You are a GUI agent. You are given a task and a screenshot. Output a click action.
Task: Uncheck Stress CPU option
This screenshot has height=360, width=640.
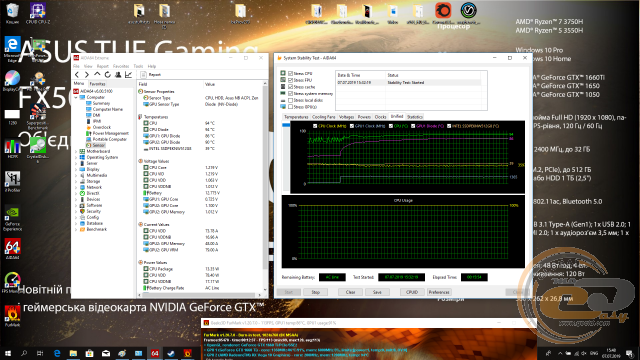coord(291,73)
